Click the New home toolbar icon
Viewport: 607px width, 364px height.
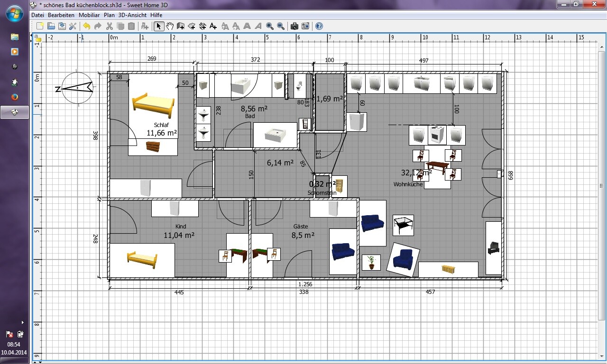40,26
